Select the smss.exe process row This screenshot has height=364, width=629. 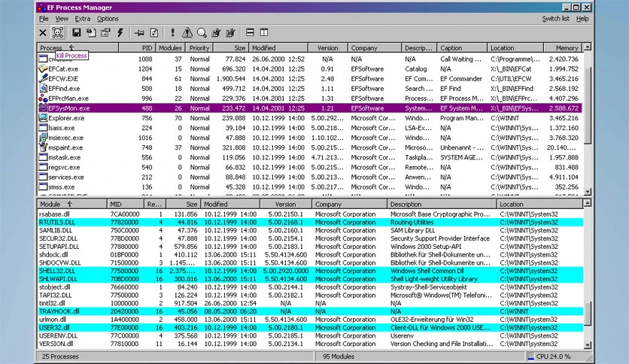pyautogui.click(x=310, y=187)
